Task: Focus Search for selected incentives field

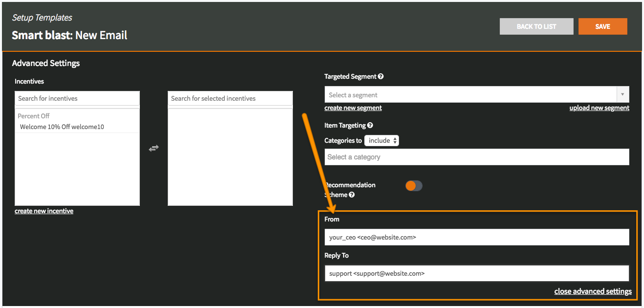Action: [x=230, y=98]
